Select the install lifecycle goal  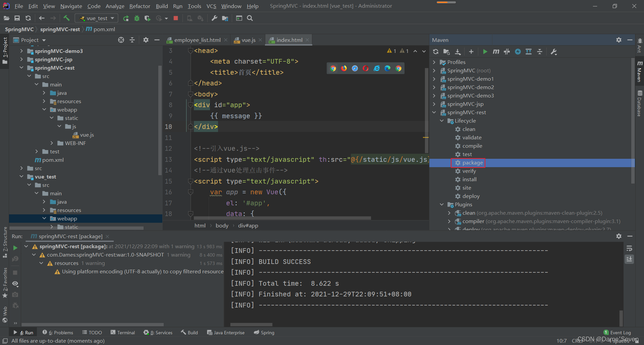click(x=469, y=180)
